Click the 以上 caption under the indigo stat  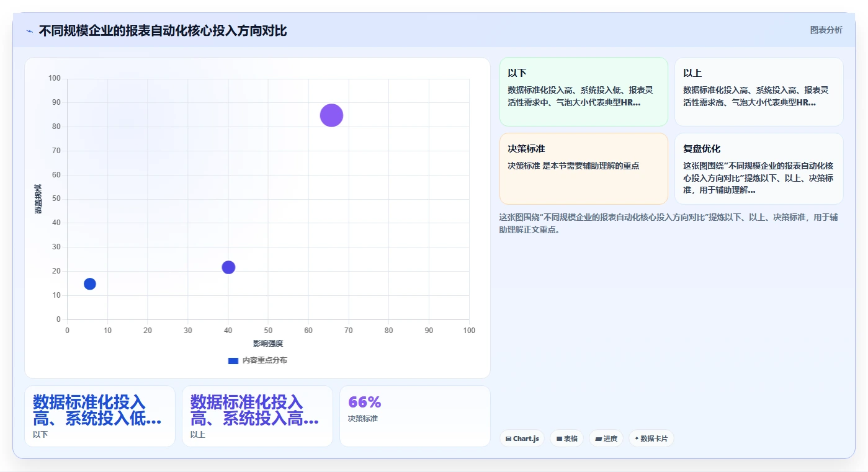198,435
